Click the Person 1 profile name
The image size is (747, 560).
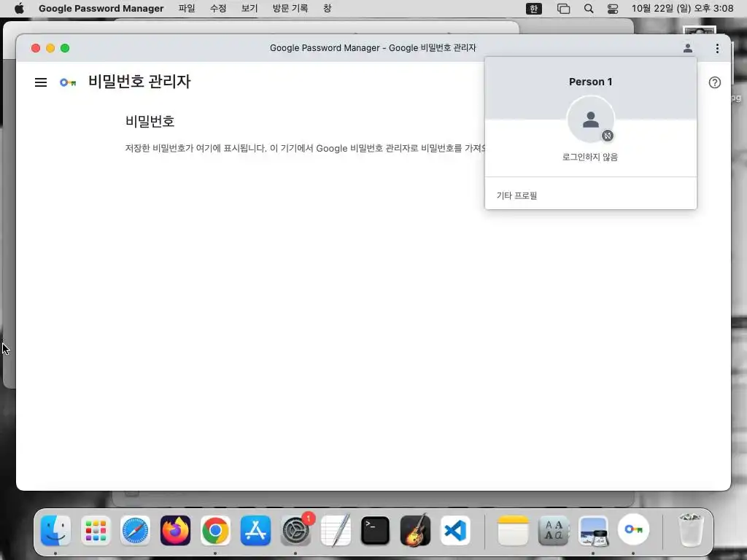pyautogui.click(x=590, y=82)
